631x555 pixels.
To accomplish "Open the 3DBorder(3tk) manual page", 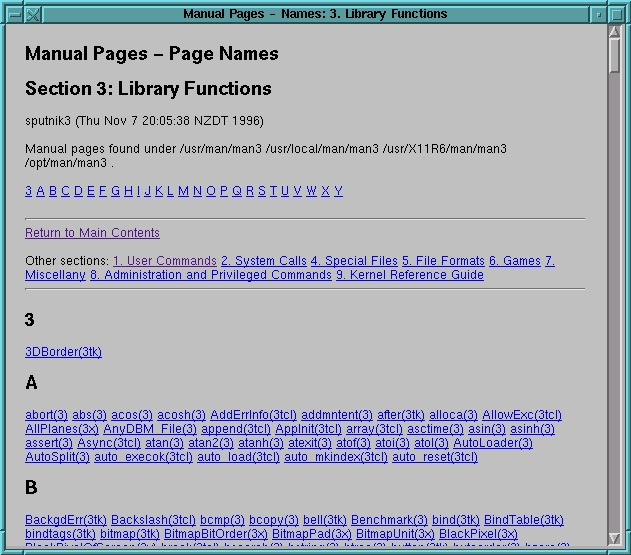I will click(63, 352).
